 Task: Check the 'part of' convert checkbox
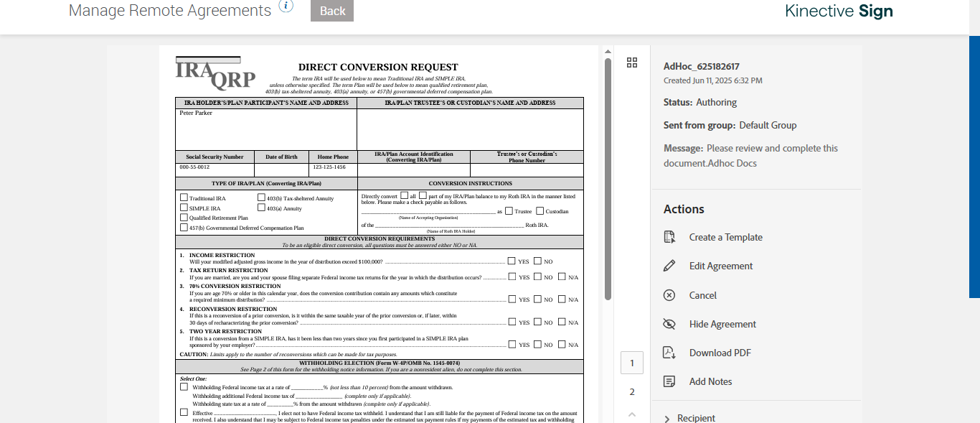[423, 195]
